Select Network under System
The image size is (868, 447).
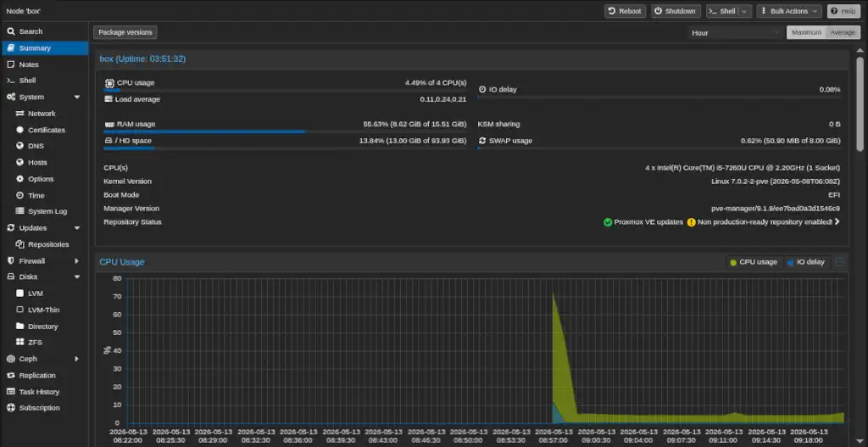point(45,114)
